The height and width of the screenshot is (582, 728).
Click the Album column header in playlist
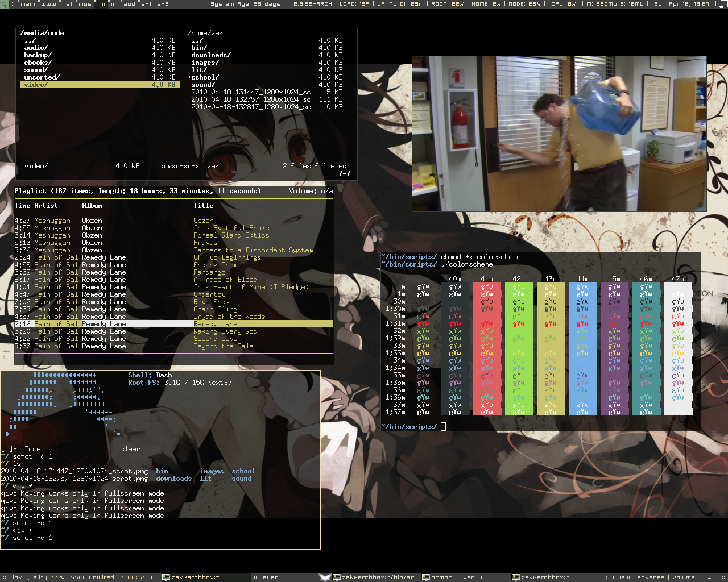pyautogui.click(x=92, y=206)
